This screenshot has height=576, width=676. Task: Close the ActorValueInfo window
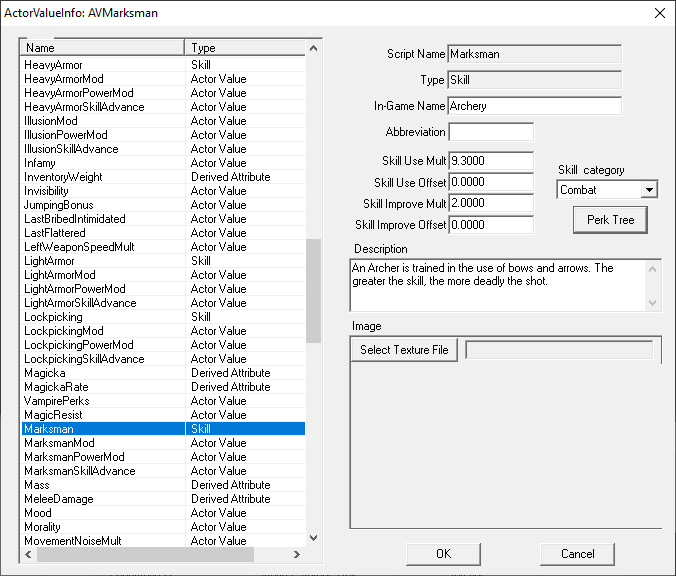coord(660,13)
